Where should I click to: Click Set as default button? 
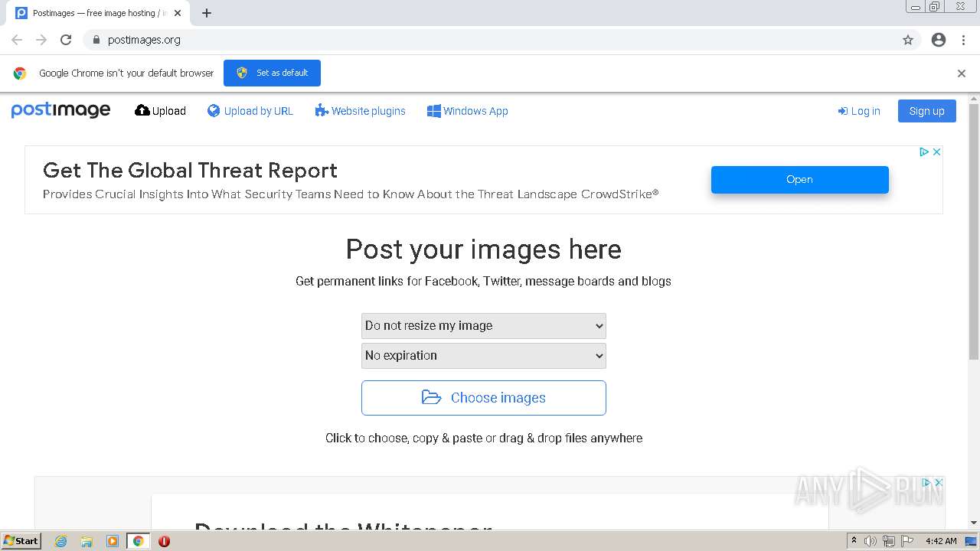point(272,73)
